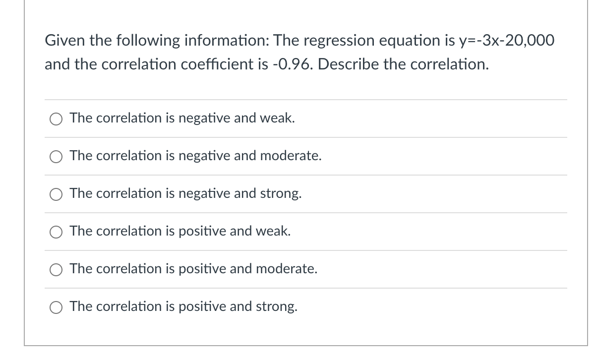Viewport: 596px width, 364px height.
Task: Click the word 'strong' in the negative option
Action: pos(281,193)
